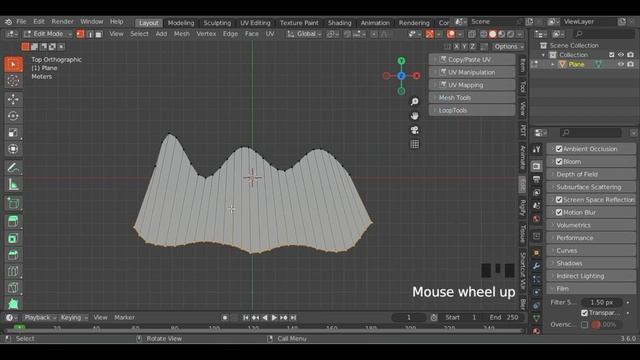Image resolution: width=640 pixels, height=360 pixels.
Task: Jump to the timeline start frame
Action: click(245, 318)
